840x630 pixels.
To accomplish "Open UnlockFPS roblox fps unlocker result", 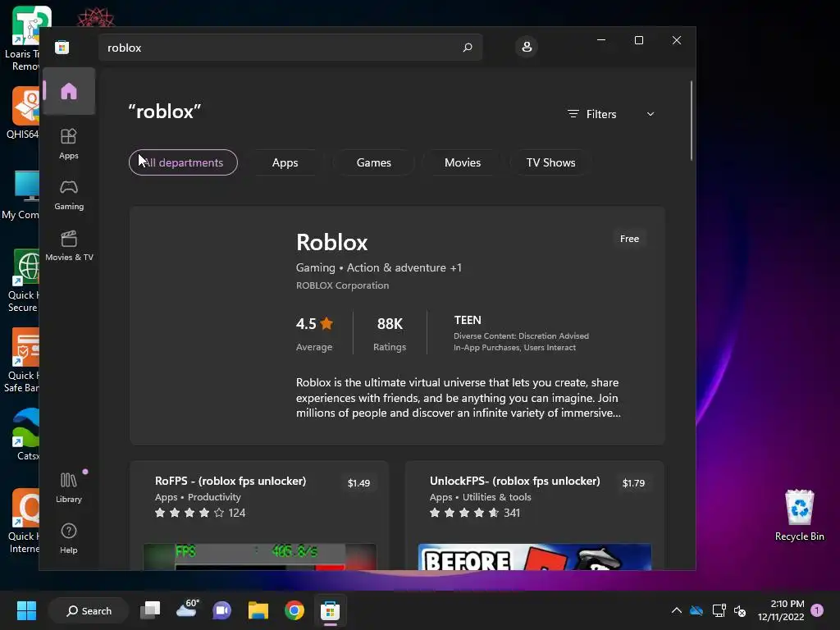I will pos(515,481).
